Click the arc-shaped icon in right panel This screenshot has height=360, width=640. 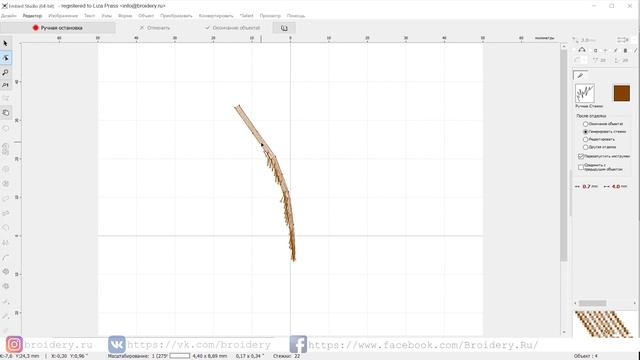point(582,50)
